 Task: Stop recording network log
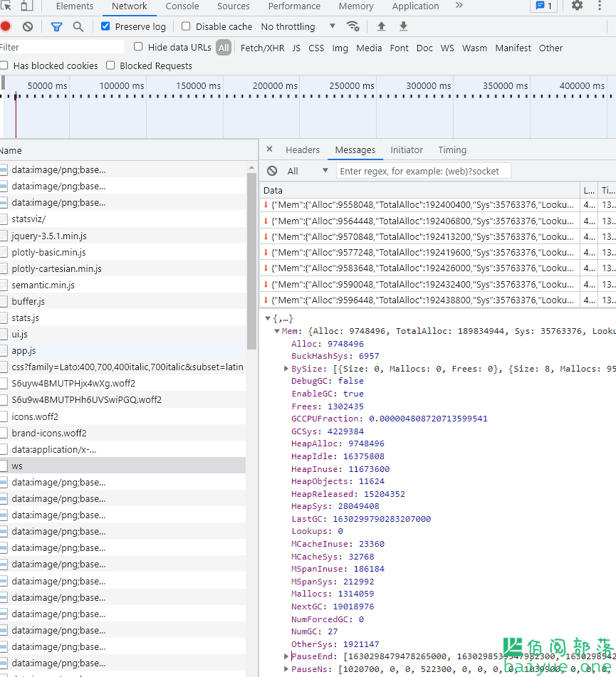point(5,26)
